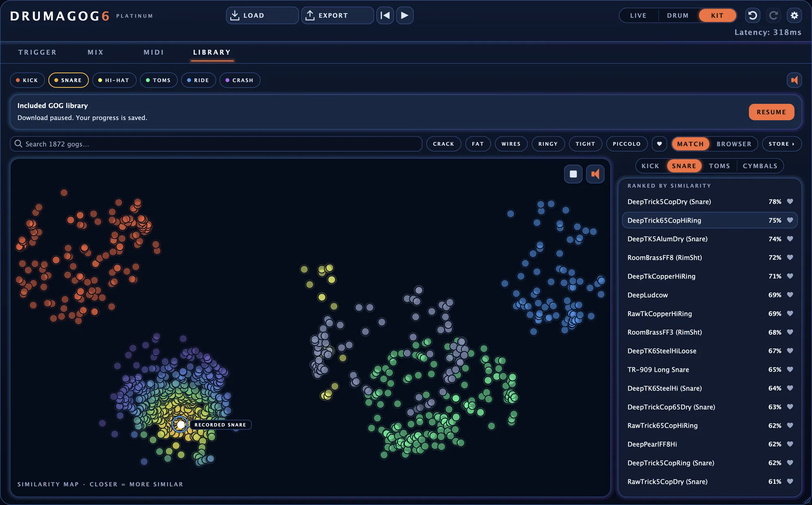This screenshot has width=812, height=505.
Task: Show CYMBALS matches in results panel
Action: 760,166
